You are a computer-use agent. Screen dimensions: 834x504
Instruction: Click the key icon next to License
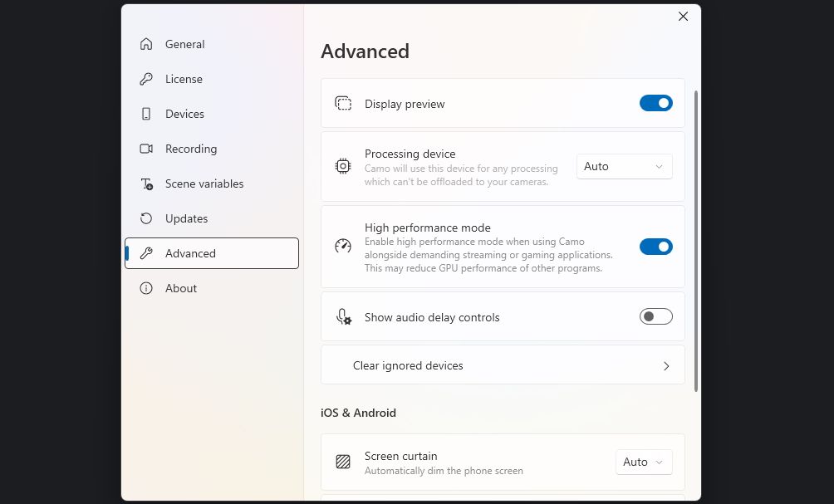(x=146, y=79)
